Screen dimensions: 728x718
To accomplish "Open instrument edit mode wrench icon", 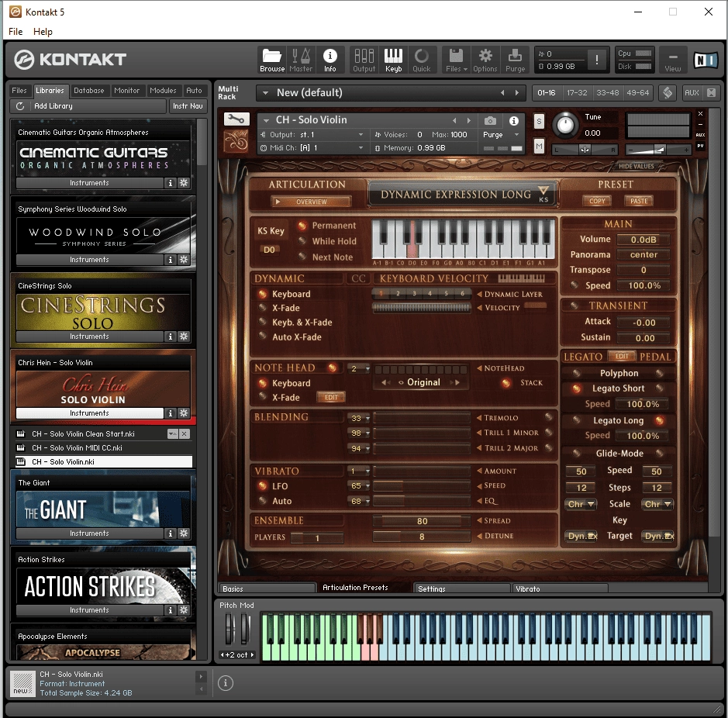I will (236, 119).
